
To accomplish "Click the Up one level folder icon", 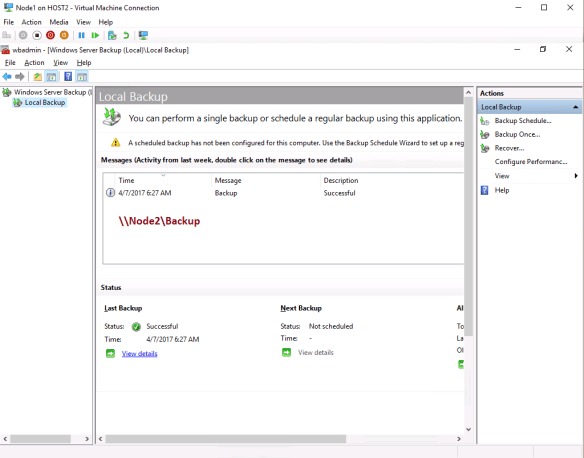I will point(38,77).
